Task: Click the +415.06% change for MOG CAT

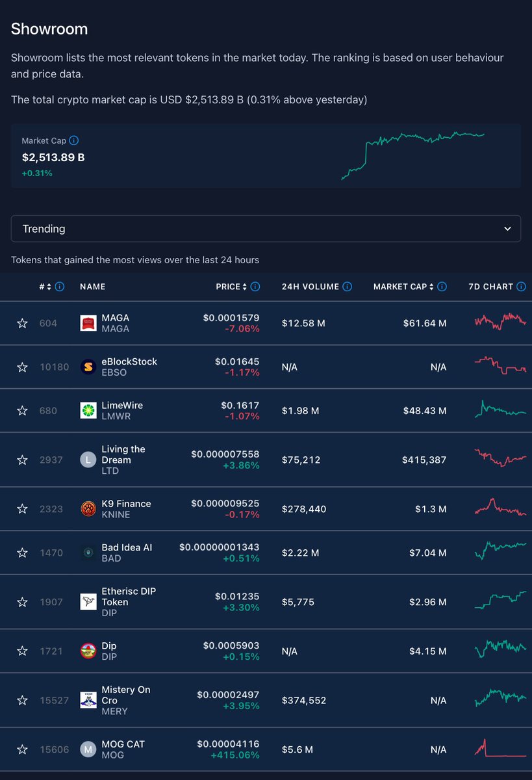Action: (x=235, y=755)
